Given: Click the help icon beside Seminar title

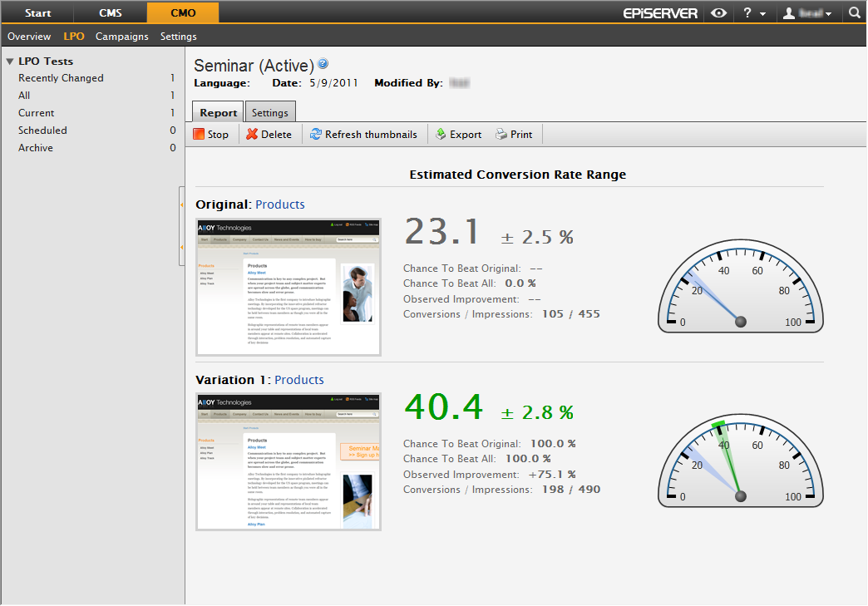Looking at the screenshot, I should (x=323, y=64).
